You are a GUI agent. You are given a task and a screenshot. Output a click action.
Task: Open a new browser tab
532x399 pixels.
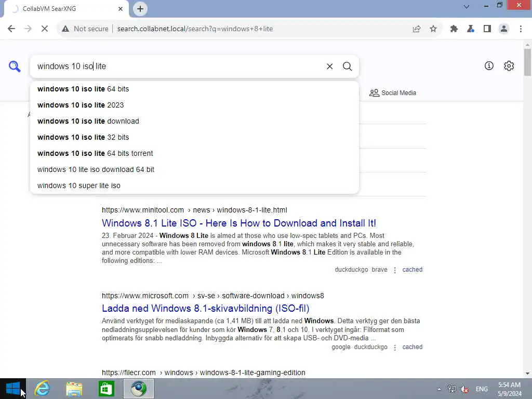140,9
